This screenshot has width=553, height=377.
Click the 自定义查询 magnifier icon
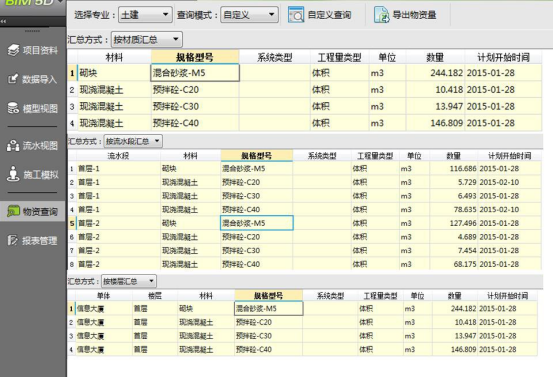tap(296, 15)
